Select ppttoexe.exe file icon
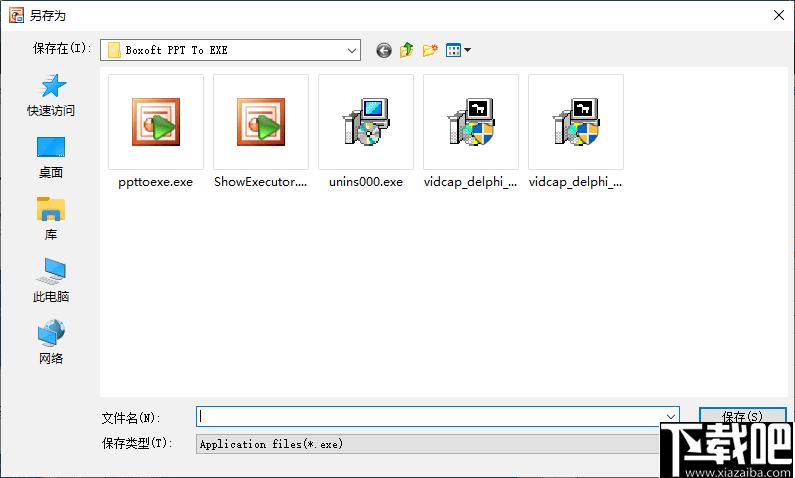 (x=156, y=122)
